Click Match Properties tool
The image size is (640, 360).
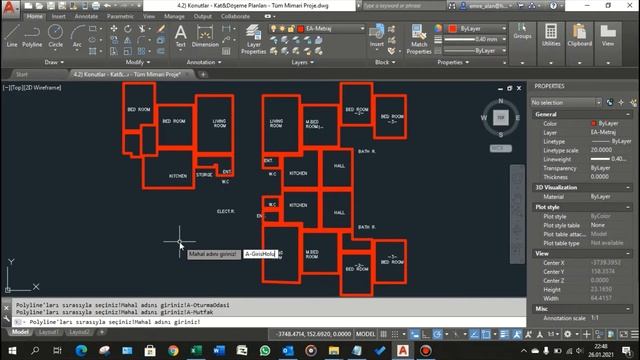point(419,39)
